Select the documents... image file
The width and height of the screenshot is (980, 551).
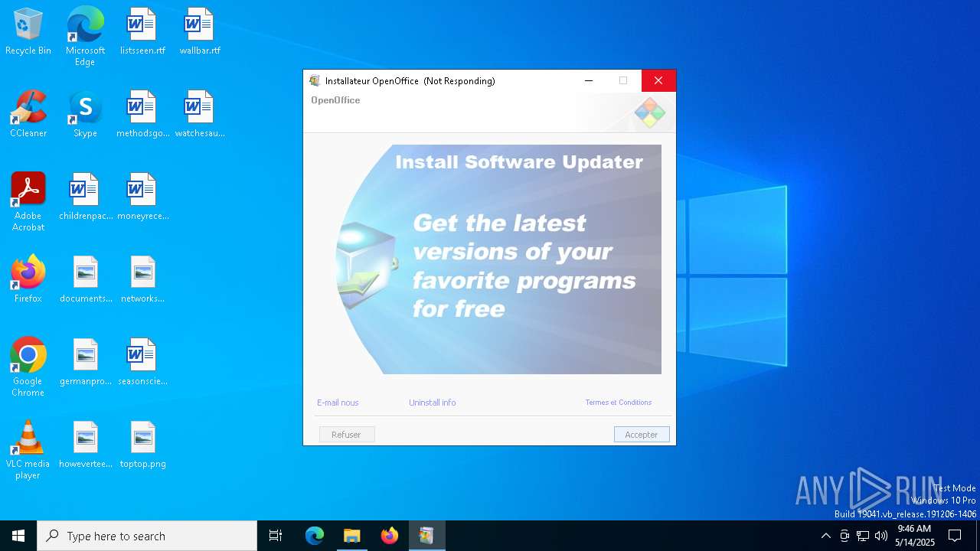pos(85,279)
